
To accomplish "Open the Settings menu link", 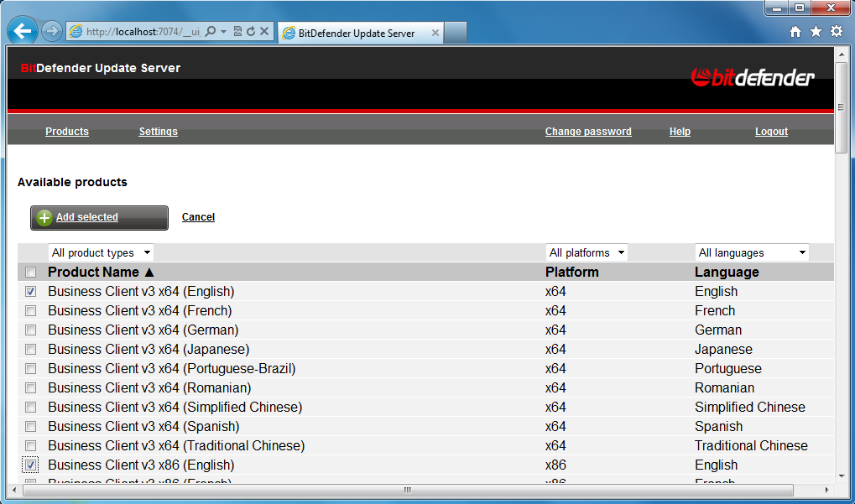I will click(158, 132).
